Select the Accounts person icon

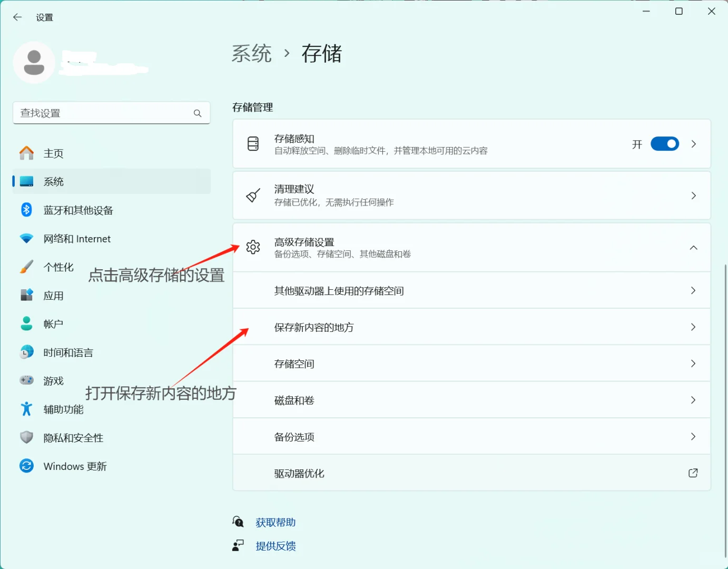[x=26, y=323]
